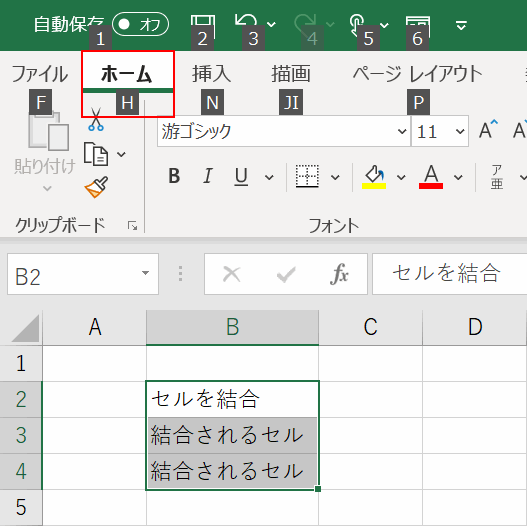Switch to the 描画 tab

[291, 74]
